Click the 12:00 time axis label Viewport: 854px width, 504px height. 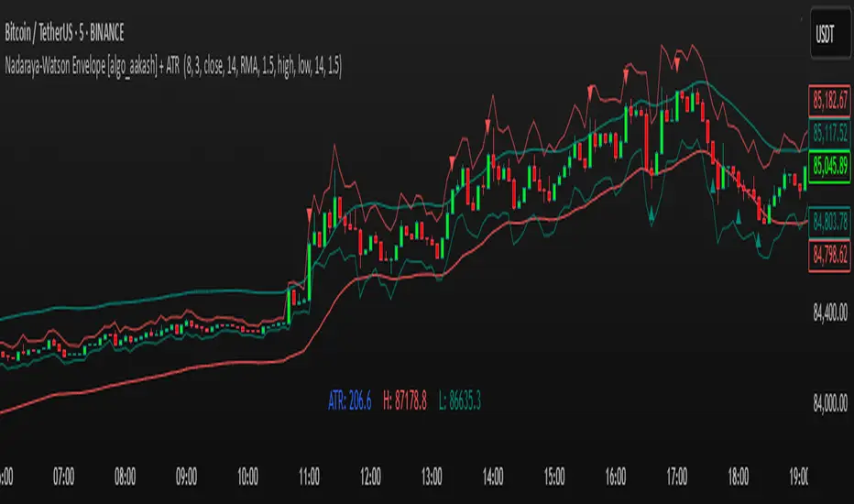[370, 477]
